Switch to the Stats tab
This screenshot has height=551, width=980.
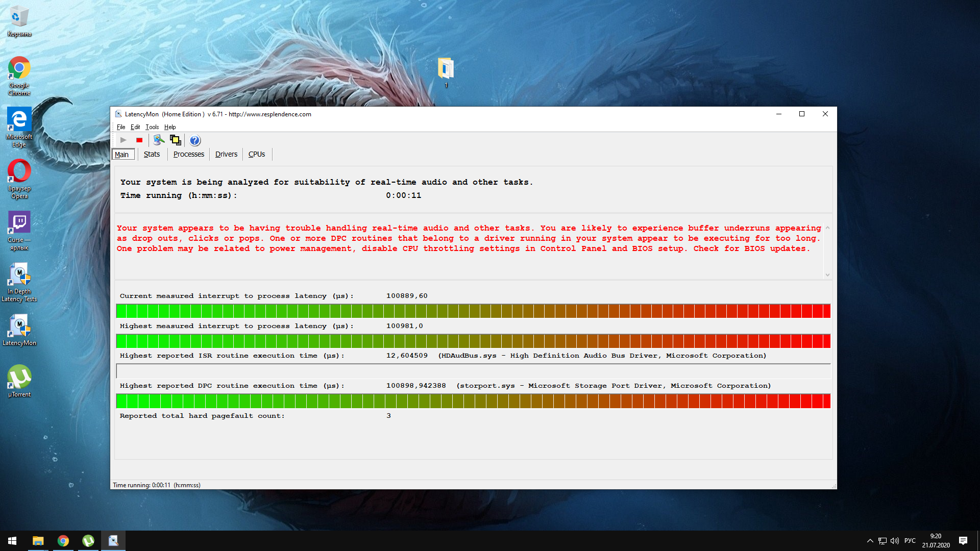click(152, 154)
